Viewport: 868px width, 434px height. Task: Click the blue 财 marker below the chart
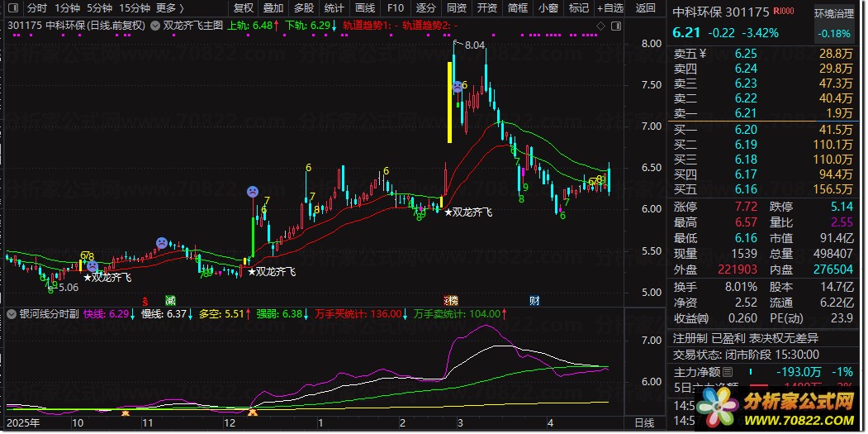[x=534, y=299]
